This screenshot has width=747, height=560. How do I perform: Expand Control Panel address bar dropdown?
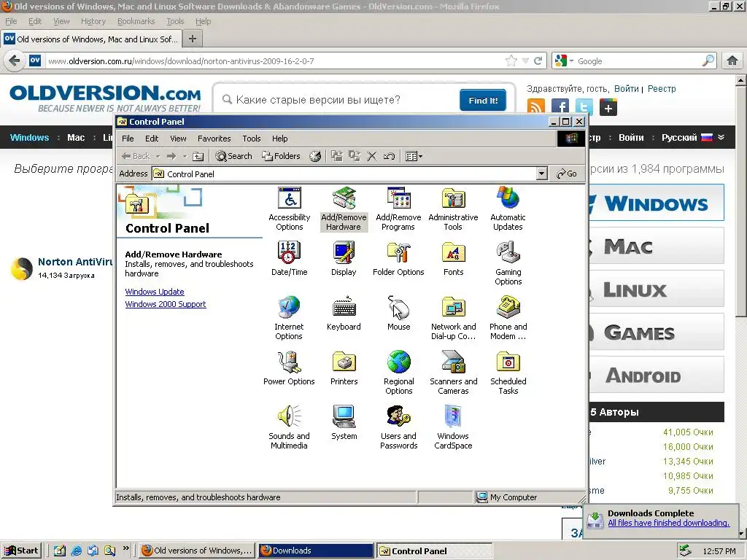point(541,174)
